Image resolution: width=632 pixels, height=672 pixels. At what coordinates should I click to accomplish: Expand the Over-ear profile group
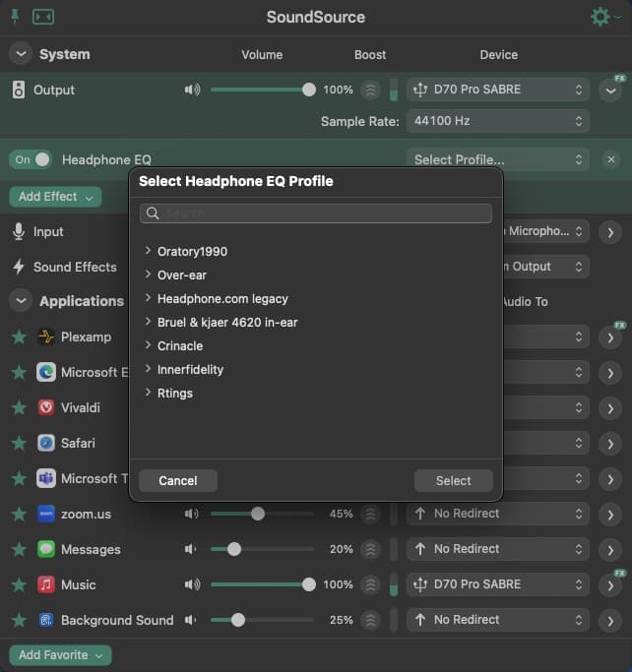click(148, 275)
